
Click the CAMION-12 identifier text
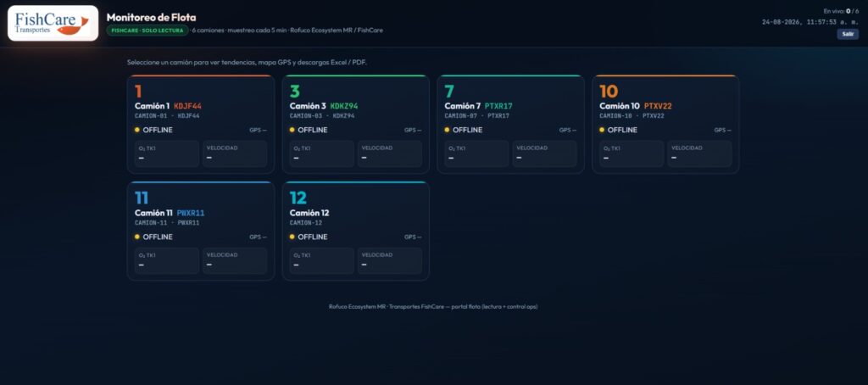coord(306,223)
